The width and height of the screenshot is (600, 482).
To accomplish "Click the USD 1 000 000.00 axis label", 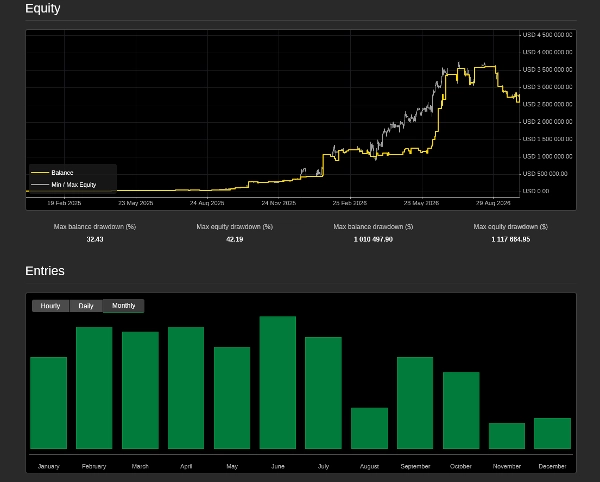I will 547,156.
